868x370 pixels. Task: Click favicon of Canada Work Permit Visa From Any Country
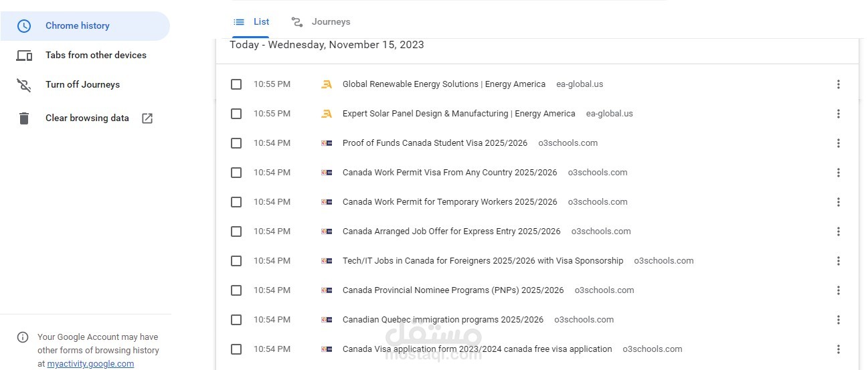(x=327, y=173)
